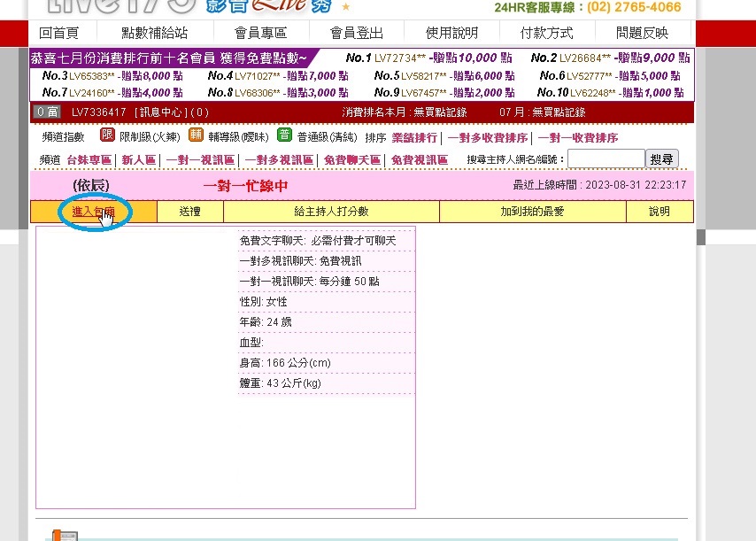Click the 身高: 166 公分 row

327,363
